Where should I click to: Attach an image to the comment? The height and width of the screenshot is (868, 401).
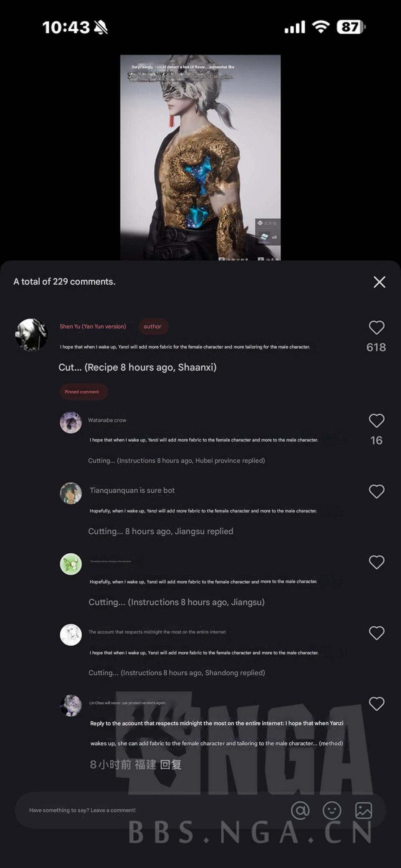tap(363, 810)
